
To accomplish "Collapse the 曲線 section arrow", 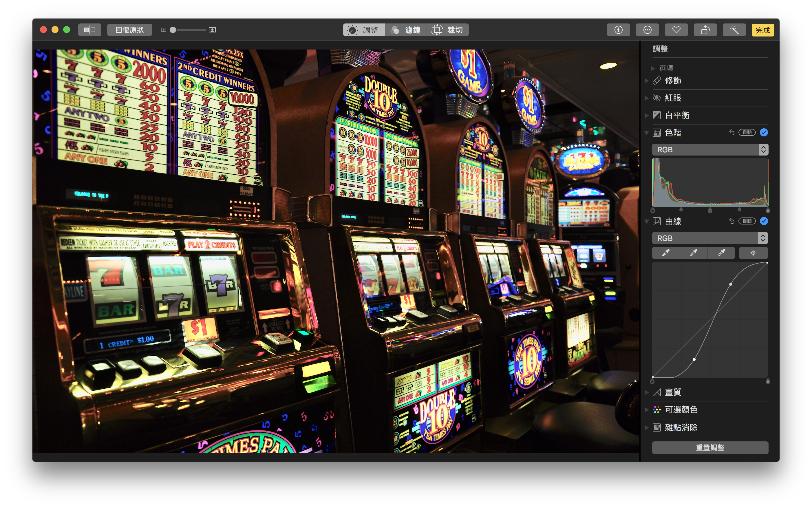I will pos(646,221).
